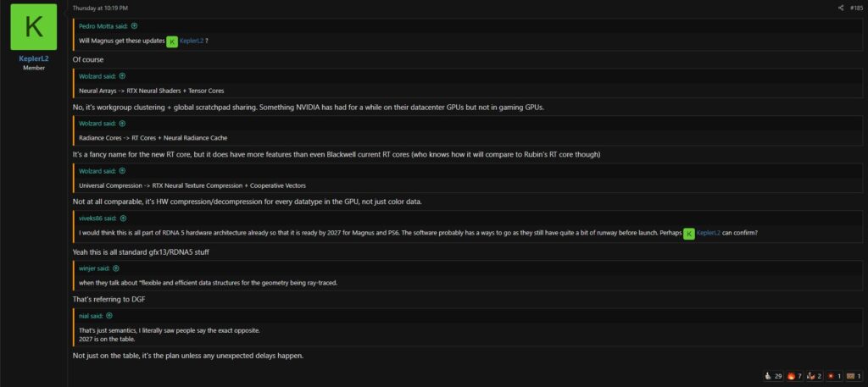Click the KeplerL2 mention text in Pedro Motta's quote
The width and height of the screenshot is (868, 387).
(191, 41)
